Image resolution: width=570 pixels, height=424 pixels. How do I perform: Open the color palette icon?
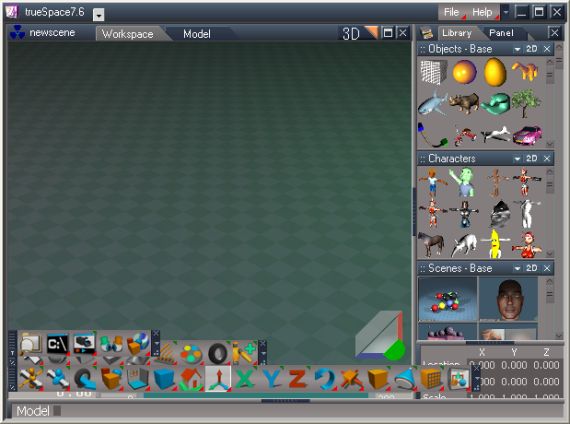pos(191,354)
